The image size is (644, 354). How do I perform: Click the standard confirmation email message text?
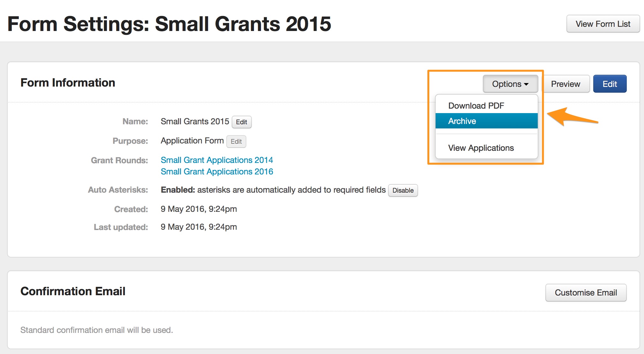click(96, 330)
